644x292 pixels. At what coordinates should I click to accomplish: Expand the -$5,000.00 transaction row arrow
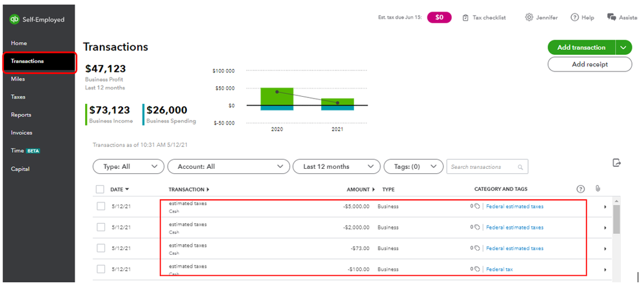pos(605,207)
